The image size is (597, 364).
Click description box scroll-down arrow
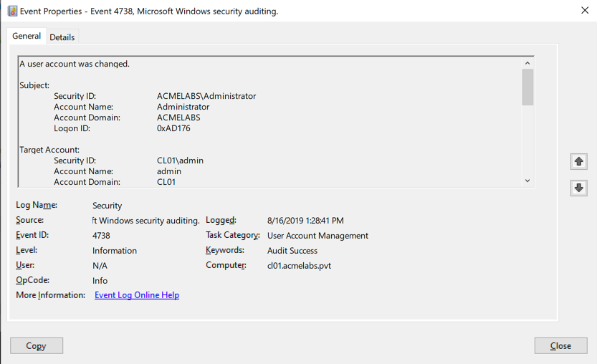527,181
